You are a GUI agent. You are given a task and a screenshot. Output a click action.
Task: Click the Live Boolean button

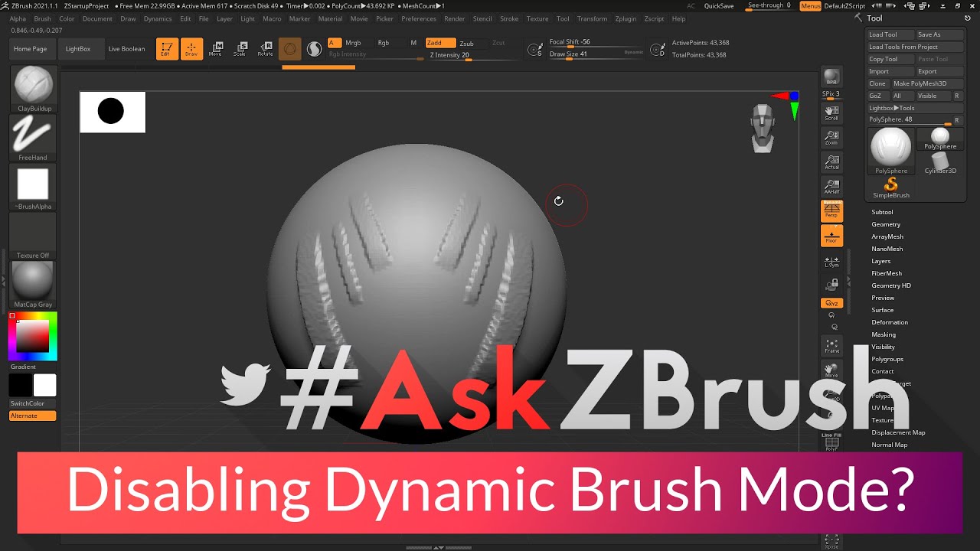pyautogui.click(x=126, y=49)
